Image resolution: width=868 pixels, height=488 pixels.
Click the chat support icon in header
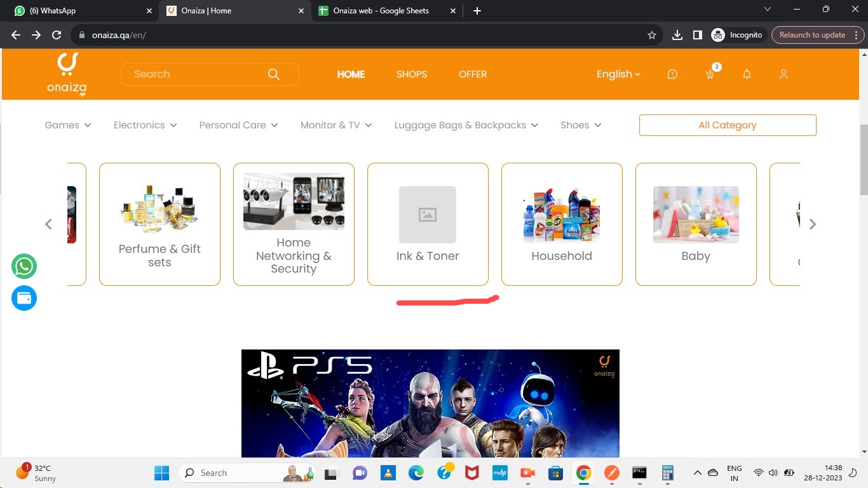tap(672, 74)
